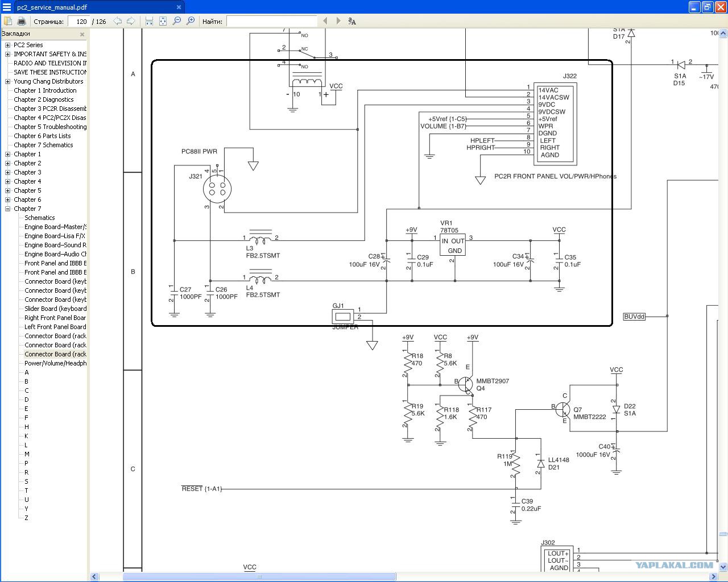Click the 'PC88II PWR' schematic label
728x582 pixels.
pyautogui.click(x=199, y=151)
